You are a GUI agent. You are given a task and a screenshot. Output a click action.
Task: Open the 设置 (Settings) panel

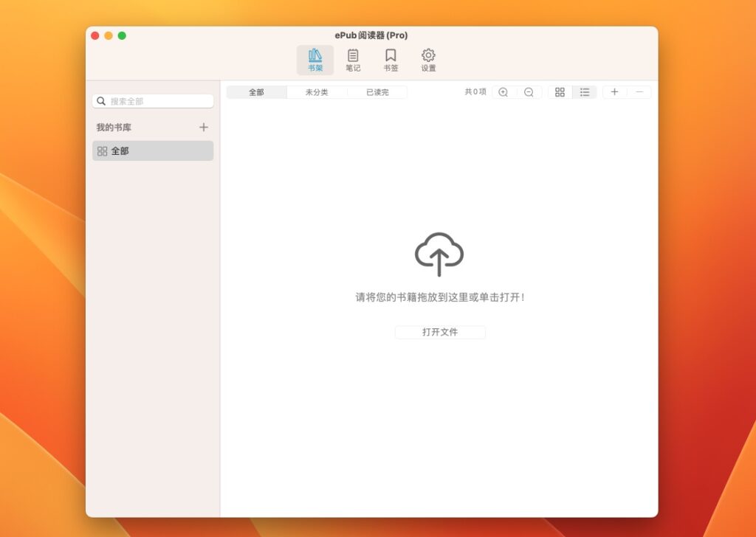point(428,59)
